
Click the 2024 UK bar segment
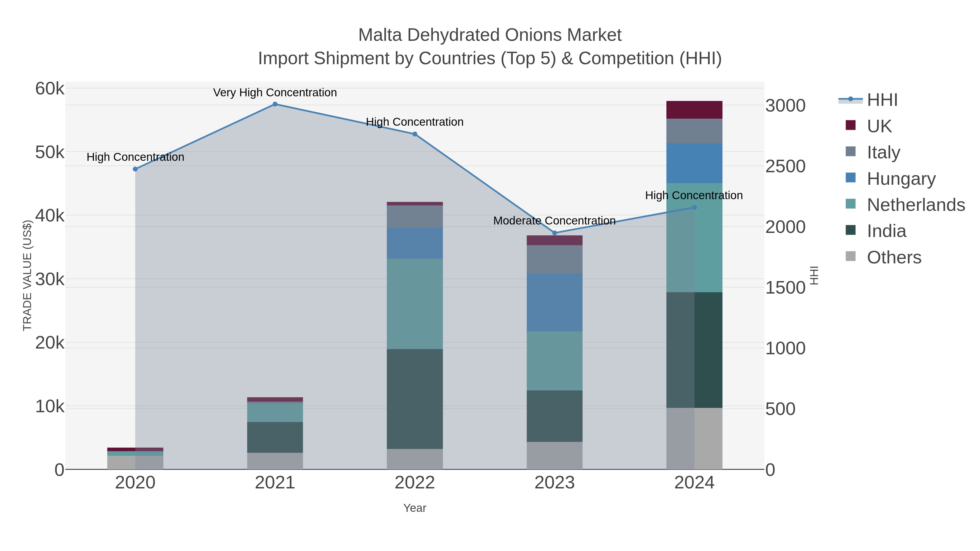click(x=694, y=110)
